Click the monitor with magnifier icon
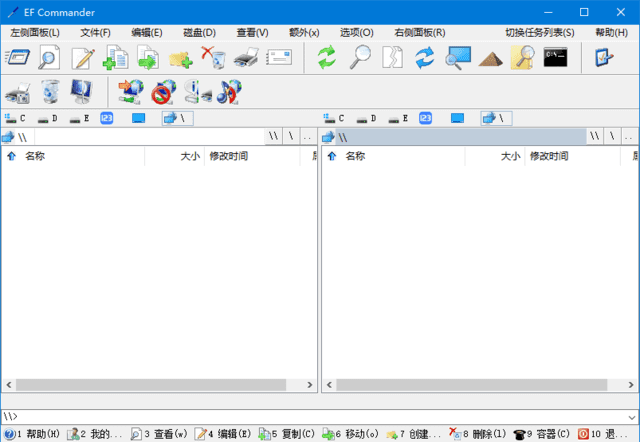This screenshot has width=640, height=442. [x=458, y=58]
